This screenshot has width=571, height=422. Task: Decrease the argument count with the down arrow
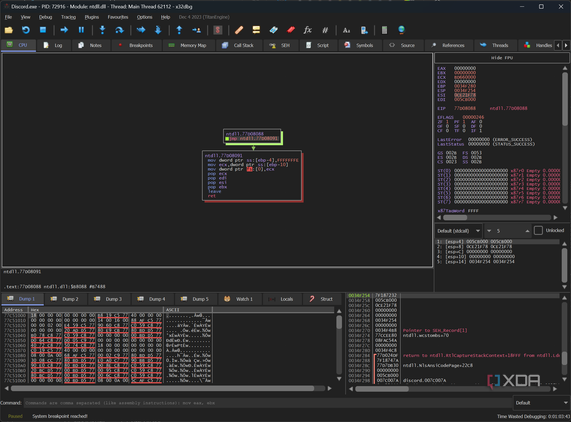pos(489,231)
